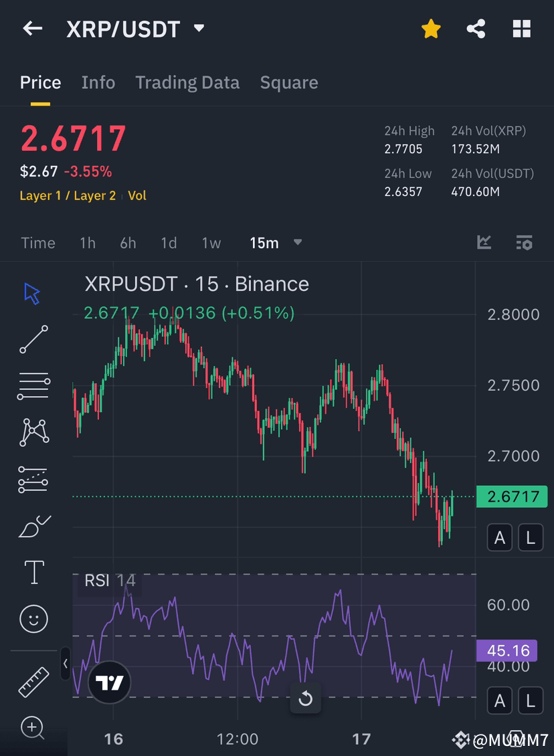Image resolution: width=554 pixels, height=756 pixels.
Task: Select the horizontal lines Fibonacci tool
Action: tap(33, 386)
